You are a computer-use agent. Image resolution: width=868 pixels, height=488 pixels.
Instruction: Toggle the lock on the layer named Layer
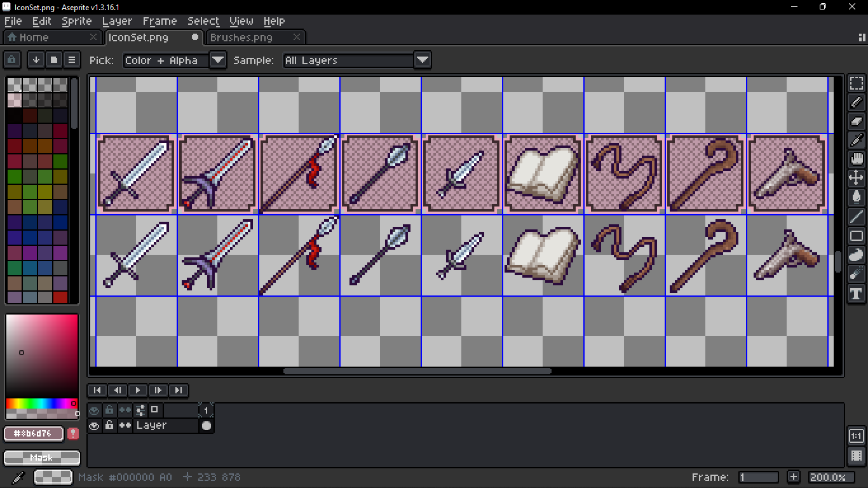[x=109, y=426]
